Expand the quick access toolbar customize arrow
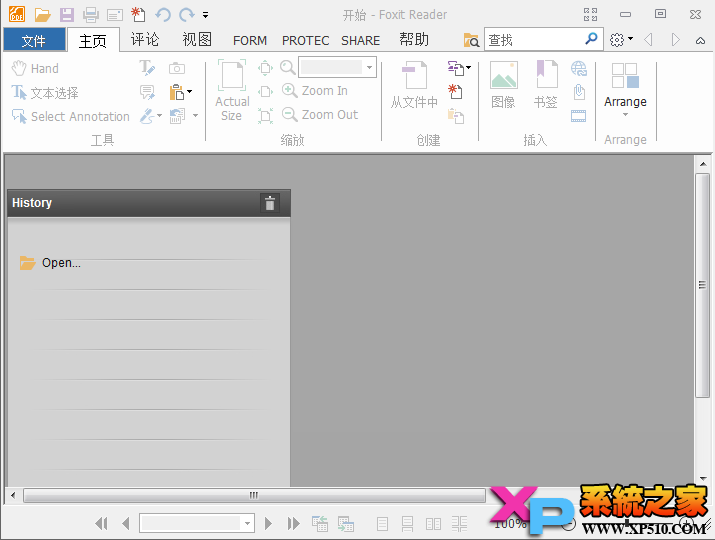Image resolution: width=715 pixels, height=540 pixels. (x=206, y=15)
